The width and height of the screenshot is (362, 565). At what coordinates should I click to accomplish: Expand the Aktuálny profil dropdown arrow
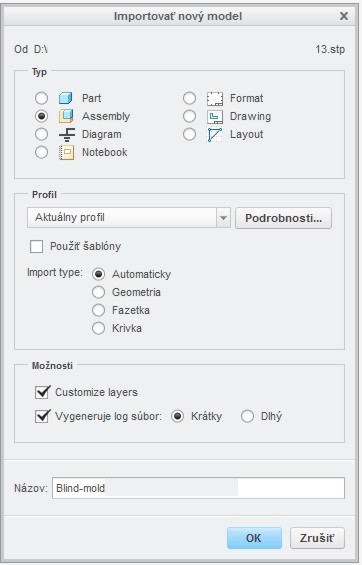point(223,218)
